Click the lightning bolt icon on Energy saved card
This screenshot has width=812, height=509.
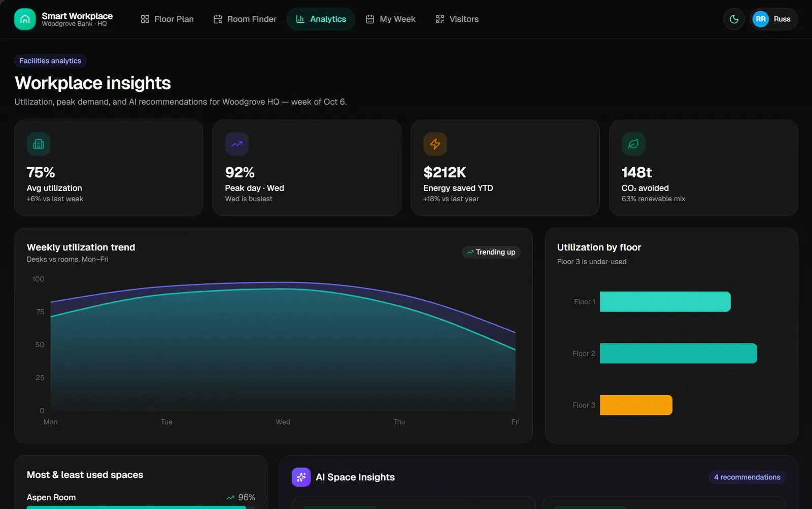pyautogui.click(x=435, y=144)
